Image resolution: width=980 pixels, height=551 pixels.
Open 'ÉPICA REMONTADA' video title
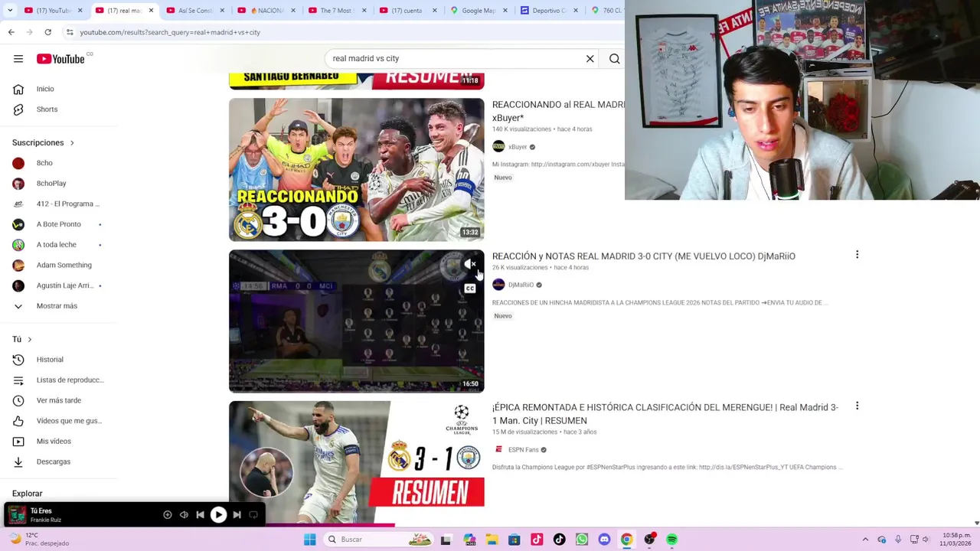[x=665, y=414]
